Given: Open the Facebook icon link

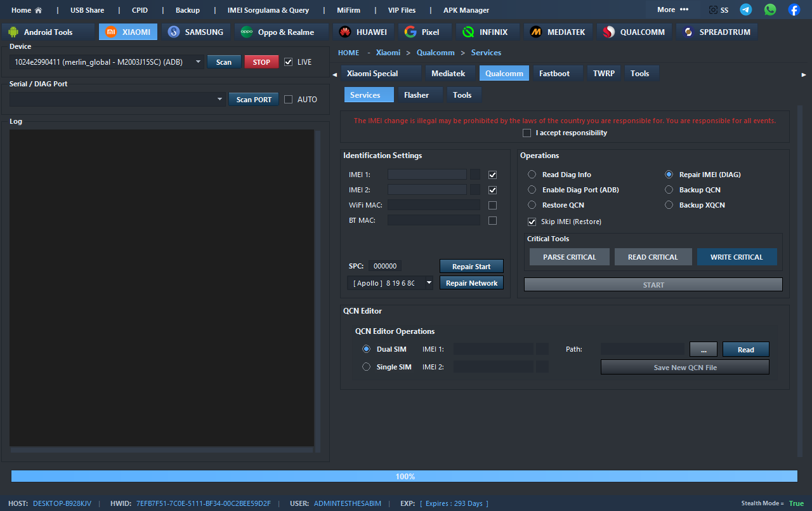Looking at the screenshot, I should tap(794, 10).
